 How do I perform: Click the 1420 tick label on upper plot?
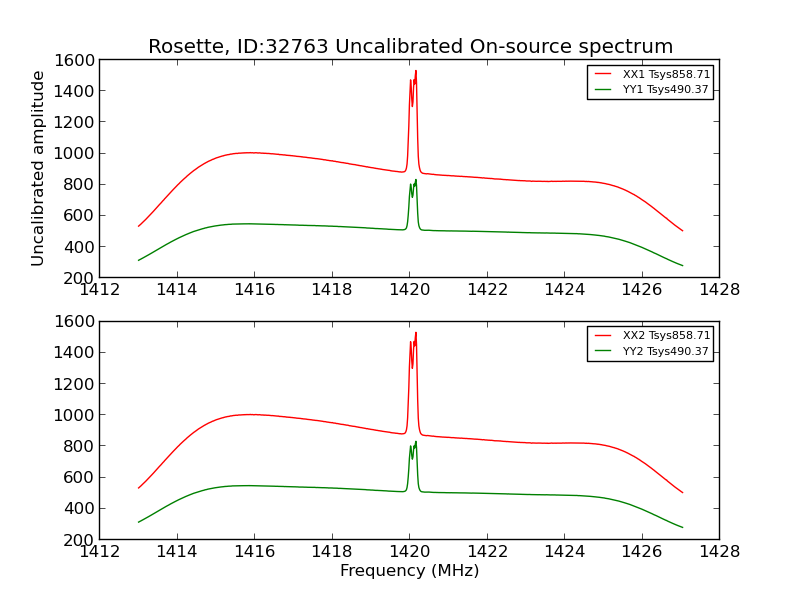tap(410, 290)
